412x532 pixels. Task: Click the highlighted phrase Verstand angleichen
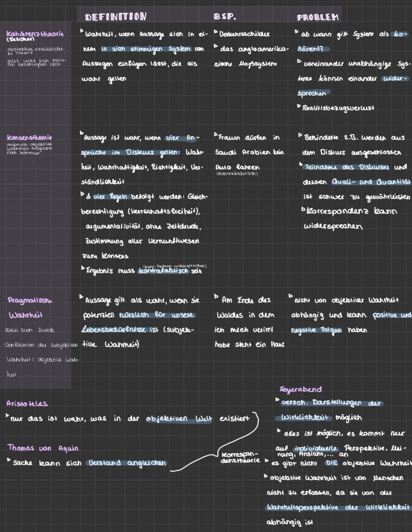(126, 463)
